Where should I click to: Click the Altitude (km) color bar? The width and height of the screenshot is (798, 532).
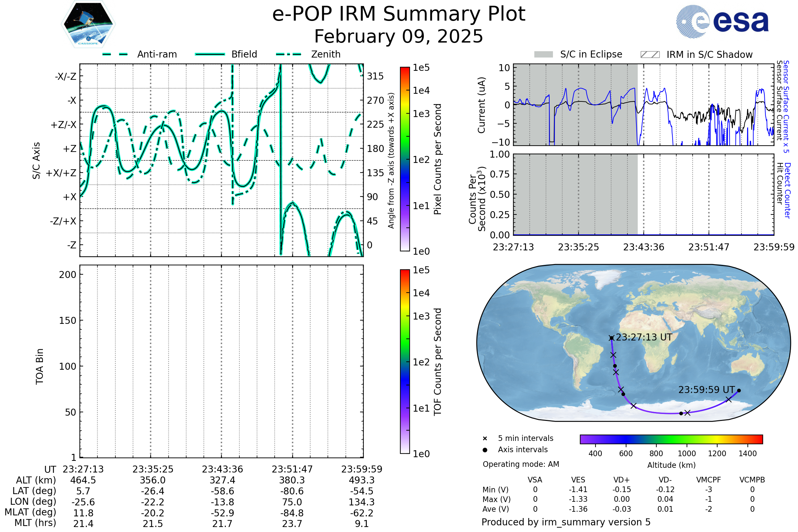click(x=671, y=439)
